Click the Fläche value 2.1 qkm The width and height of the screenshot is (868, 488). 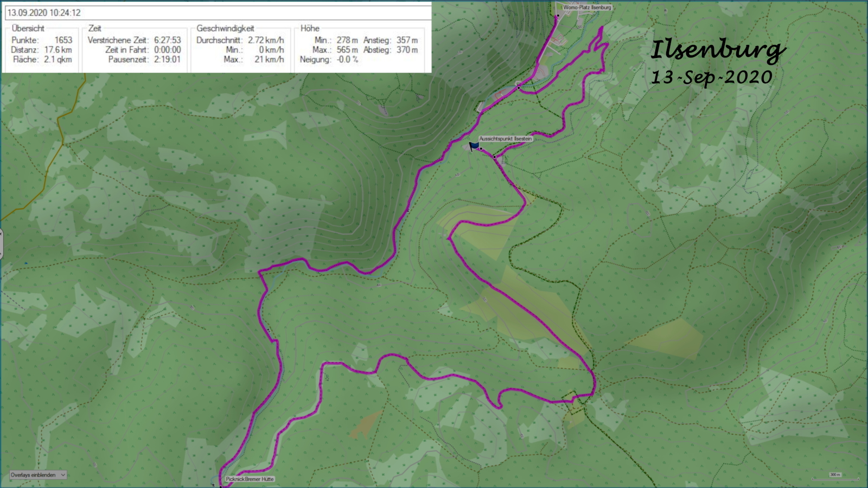pos(58,60)
